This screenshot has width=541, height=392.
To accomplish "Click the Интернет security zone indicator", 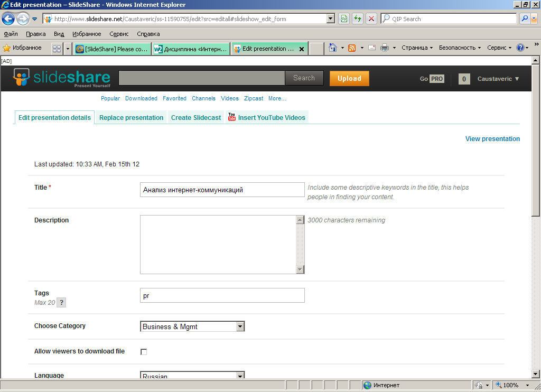I will click(x=381, y=385).
